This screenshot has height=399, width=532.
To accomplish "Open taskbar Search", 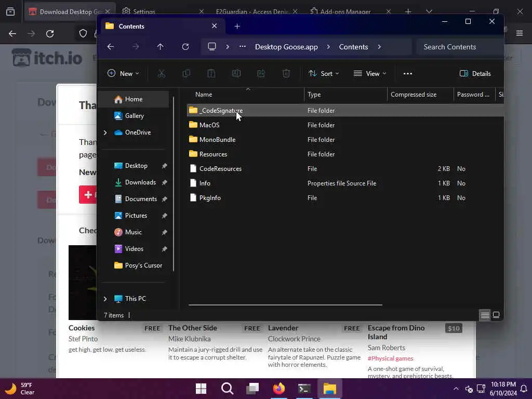I will point(227,389).
